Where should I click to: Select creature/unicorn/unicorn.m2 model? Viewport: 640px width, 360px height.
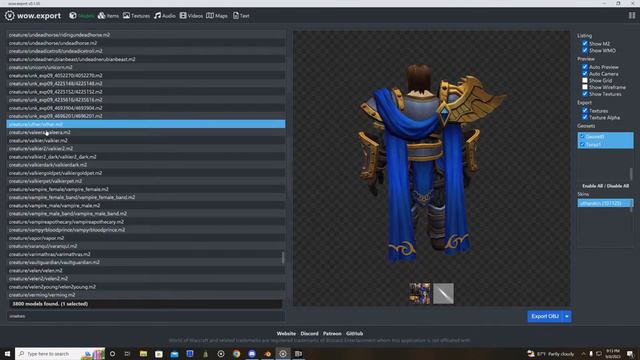(146, 67)
